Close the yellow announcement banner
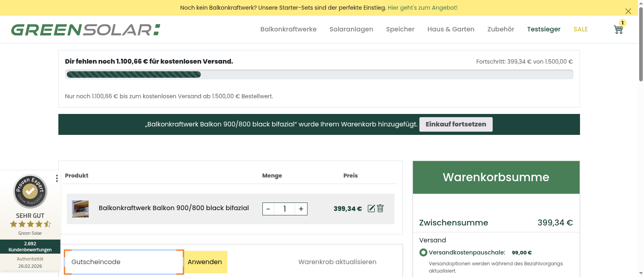Screen dimensions: 644x277 pyautogui.click(x=628, y=11)
